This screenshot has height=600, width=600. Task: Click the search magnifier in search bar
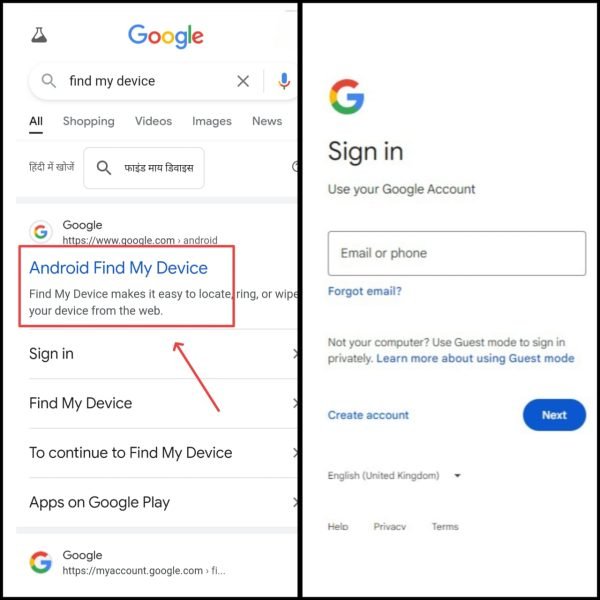click(x=49, y=81)
